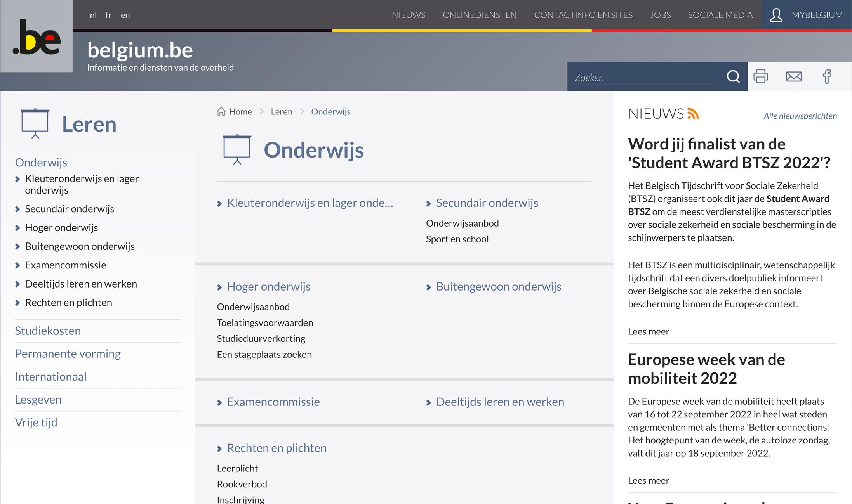Screen dimensions: 852x504
Task: Click the Zoeken search input field
Action: 645,78
